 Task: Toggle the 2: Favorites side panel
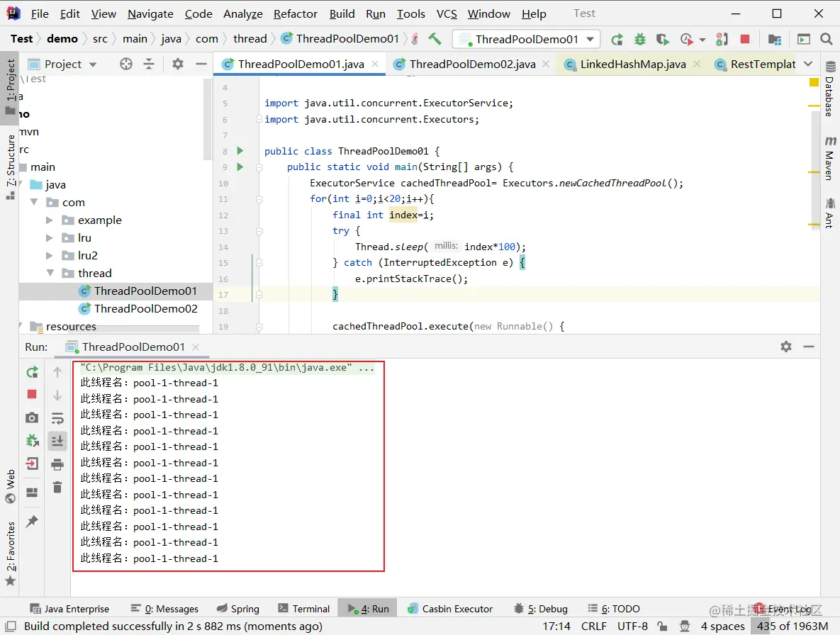pos(10,553)
